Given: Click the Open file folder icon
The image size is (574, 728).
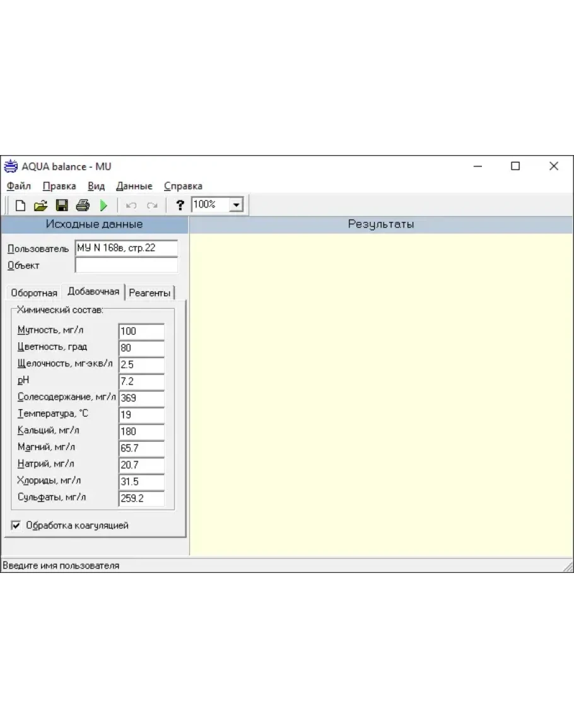Looking at the screenshot, I should pyautogui.click(x=40, y=205).
